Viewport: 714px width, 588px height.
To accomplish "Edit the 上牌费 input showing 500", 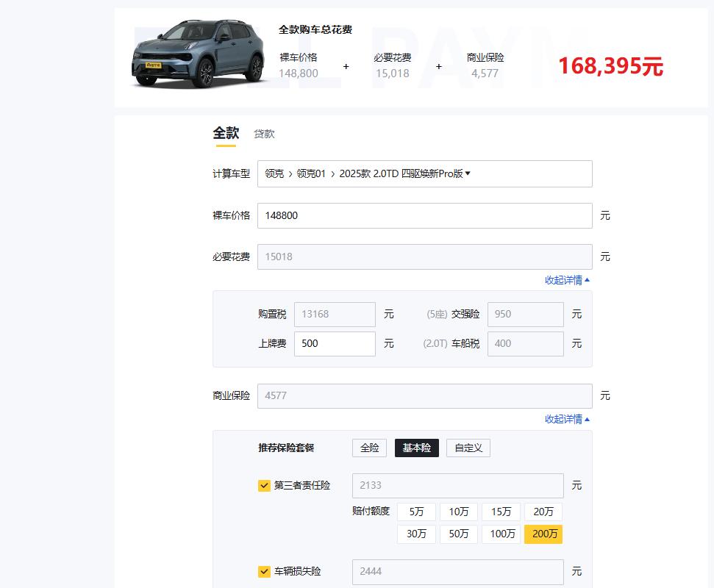I will point(335,343).
